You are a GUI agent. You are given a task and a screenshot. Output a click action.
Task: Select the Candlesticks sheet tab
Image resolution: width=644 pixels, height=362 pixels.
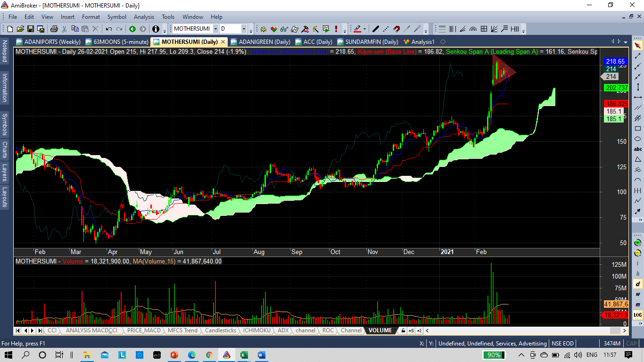pos(221,330)
